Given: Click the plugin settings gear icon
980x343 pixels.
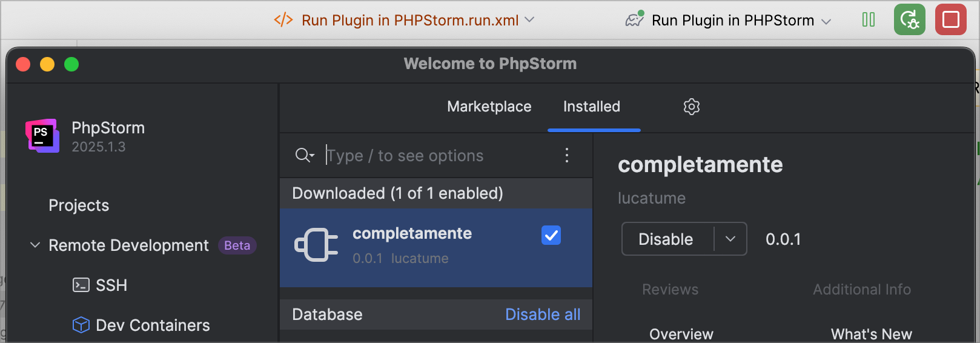Looking at the screenshot, I should pyautogui.click(x=691, y=107).
